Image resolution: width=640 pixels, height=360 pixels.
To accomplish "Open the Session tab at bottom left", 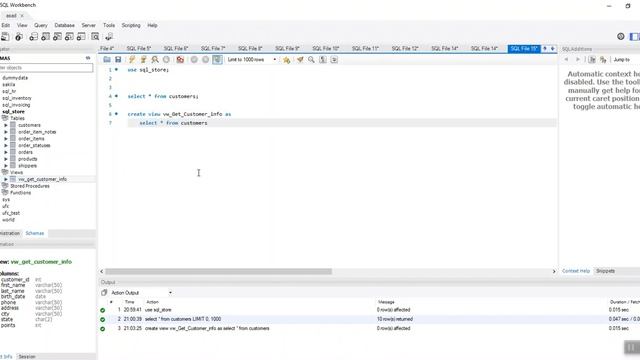I will click(27, 357).
